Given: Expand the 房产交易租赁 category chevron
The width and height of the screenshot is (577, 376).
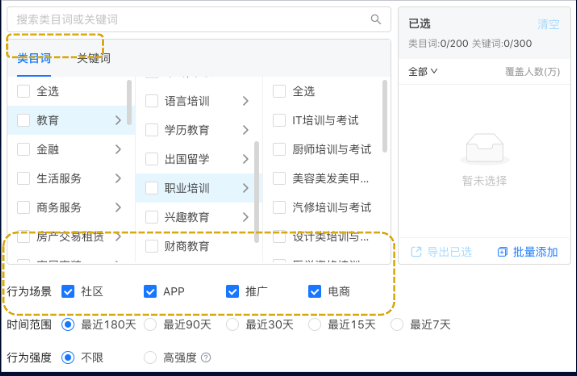Looking at the screenshot, I should point(118,237).
